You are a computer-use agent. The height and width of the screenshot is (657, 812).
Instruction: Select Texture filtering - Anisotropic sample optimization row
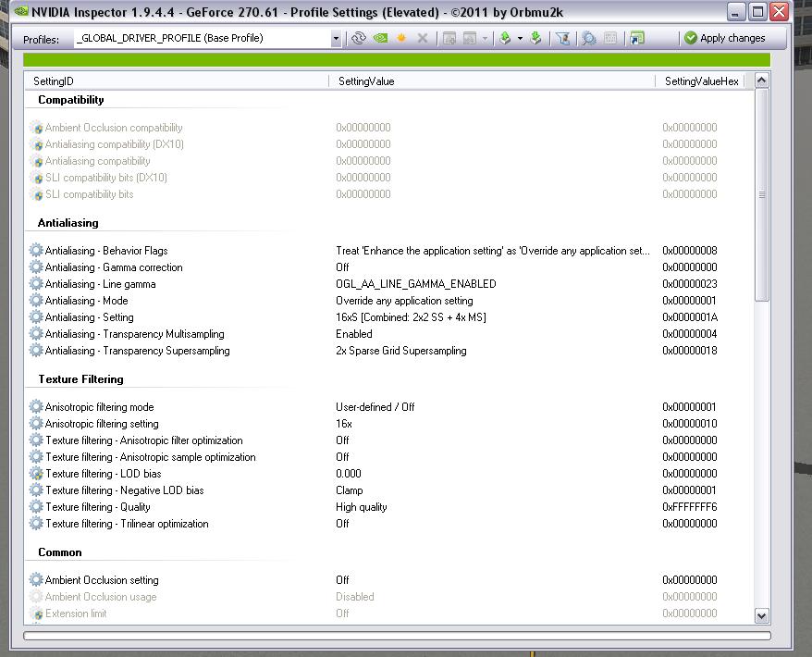pyautogui.click(x=388, y=457)
